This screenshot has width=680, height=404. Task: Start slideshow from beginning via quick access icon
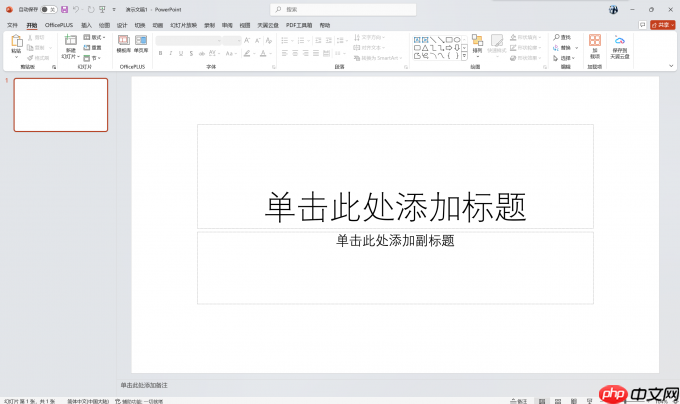pyautogui.click(x=102, y=10)
